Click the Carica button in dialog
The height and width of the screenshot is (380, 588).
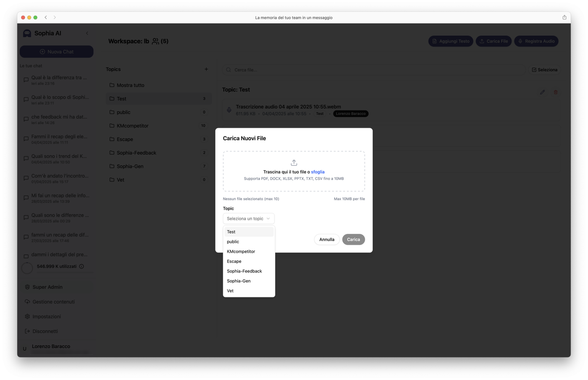pos(354,239)
